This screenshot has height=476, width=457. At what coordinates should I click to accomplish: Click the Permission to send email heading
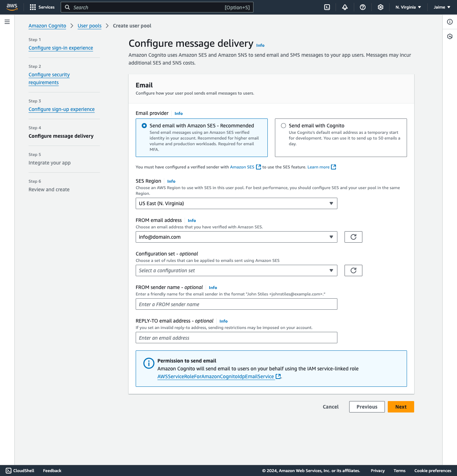click(x=187, y=361)
